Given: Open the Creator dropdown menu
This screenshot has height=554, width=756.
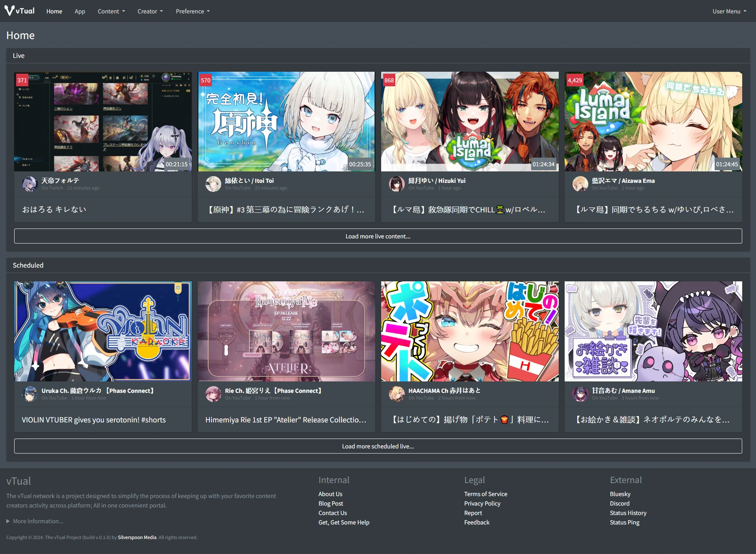Looking at the screenshot, I should (150, 11).
